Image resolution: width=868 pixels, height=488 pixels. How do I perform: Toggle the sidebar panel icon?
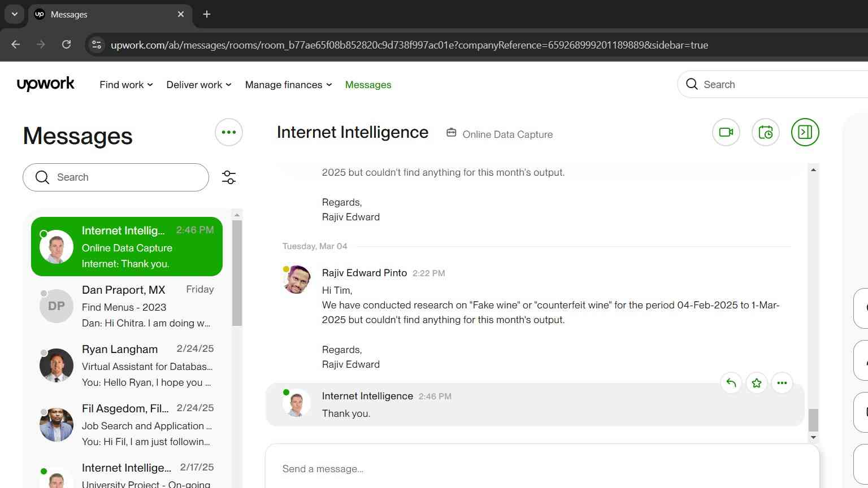point(805,132)
